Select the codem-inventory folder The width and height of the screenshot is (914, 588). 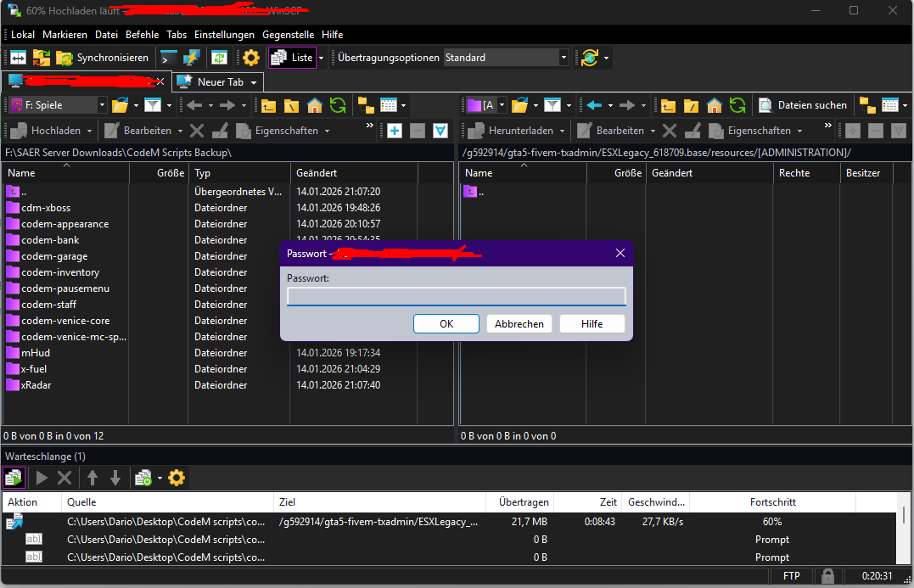(60, 272)
